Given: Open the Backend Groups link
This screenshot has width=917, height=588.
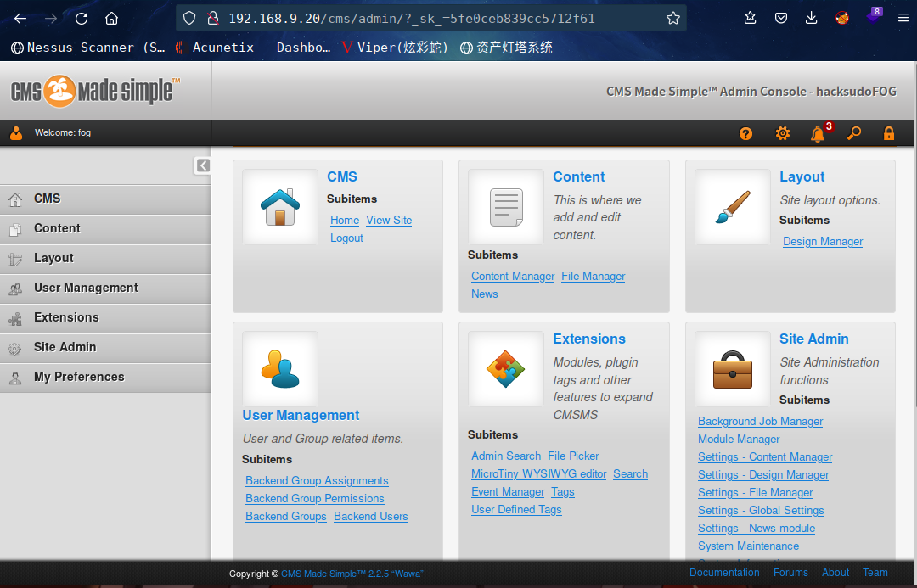Looking at the screenshot, I should (286, 517).
